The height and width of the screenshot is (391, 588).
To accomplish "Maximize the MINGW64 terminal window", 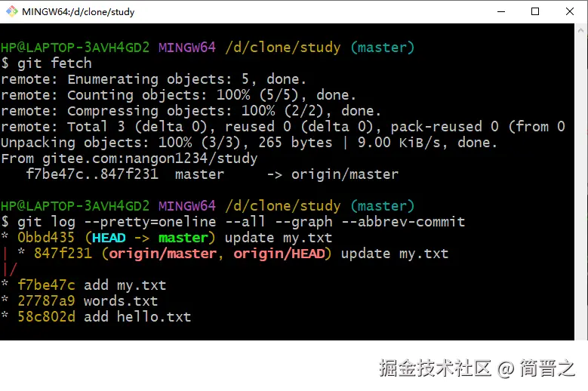I will tap(535, 11).
